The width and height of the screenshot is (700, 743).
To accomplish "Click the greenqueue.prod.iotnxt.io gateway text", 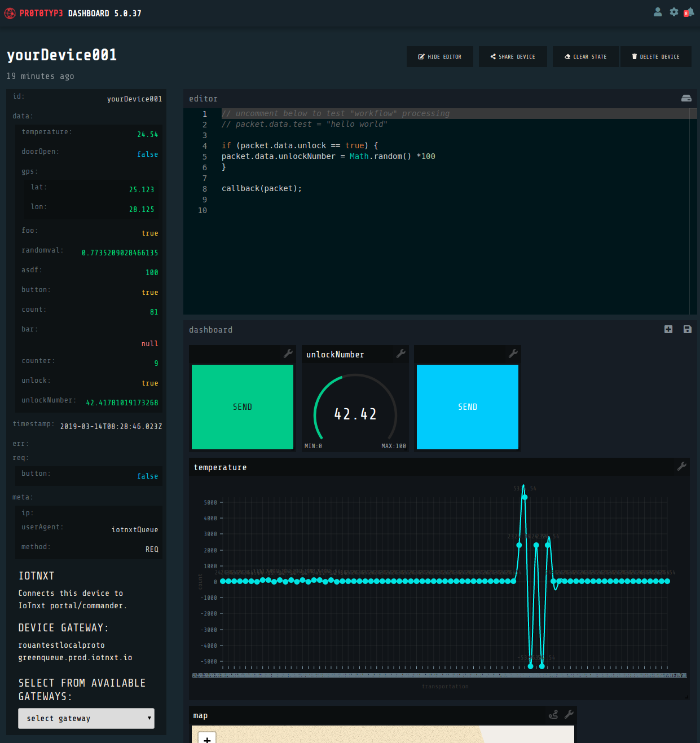I will coord(75,657).
